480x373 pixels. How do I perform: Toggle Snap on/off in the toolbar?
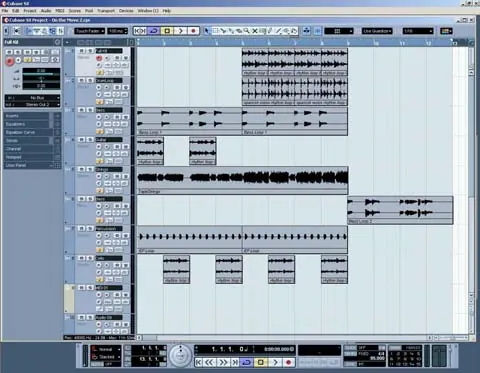coord(318,31)
